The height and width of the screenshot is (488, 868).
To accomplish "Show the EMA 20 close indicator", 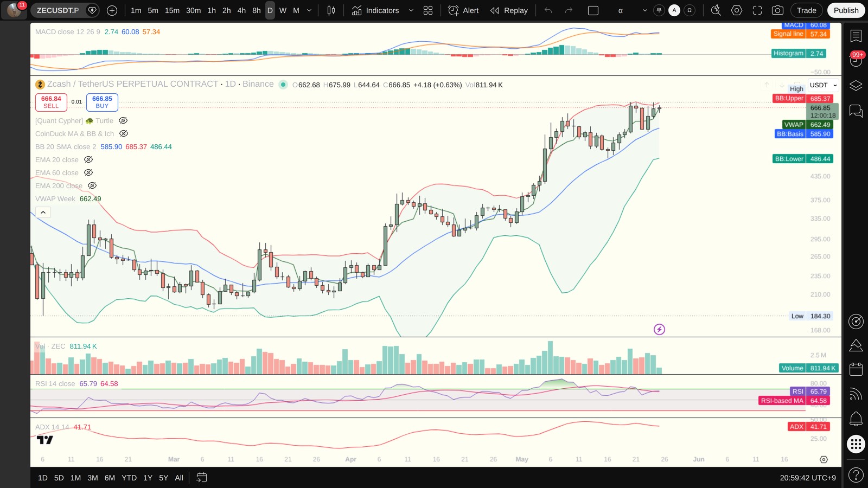I will click(88, 159).
